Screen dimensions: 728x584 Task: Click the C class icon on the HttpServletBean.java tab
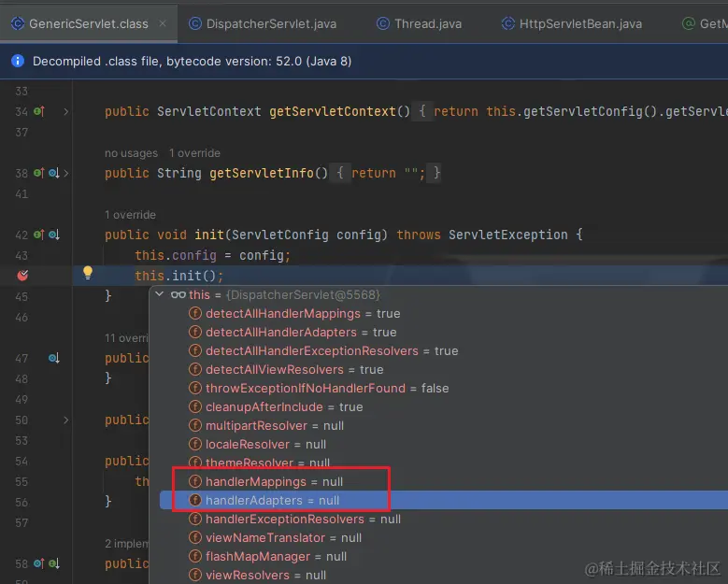(508, 23)
